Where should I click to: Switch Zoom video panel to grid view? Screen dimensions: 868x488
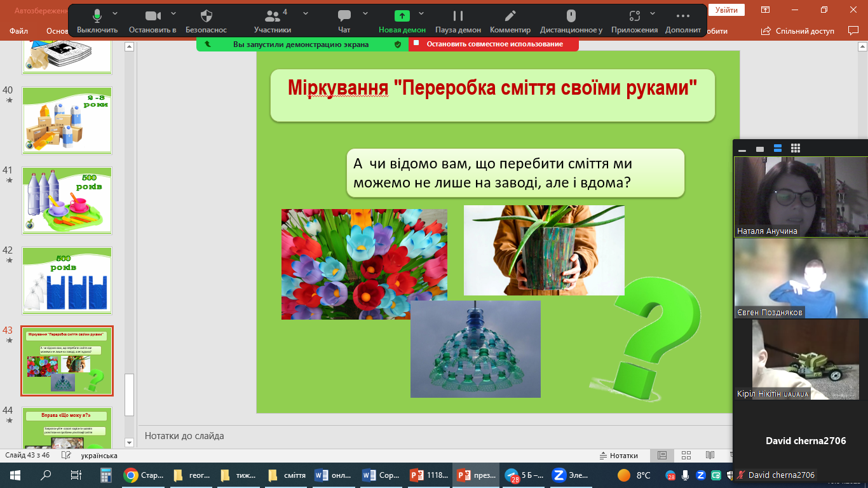coord(795,149)
